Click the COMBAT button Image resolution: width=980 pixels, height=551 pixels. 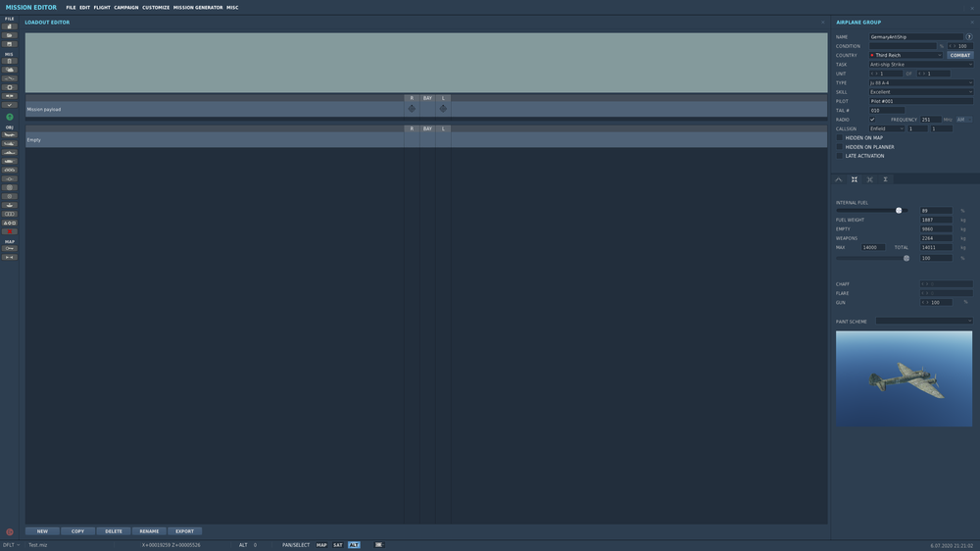click(x=960, y=55)
